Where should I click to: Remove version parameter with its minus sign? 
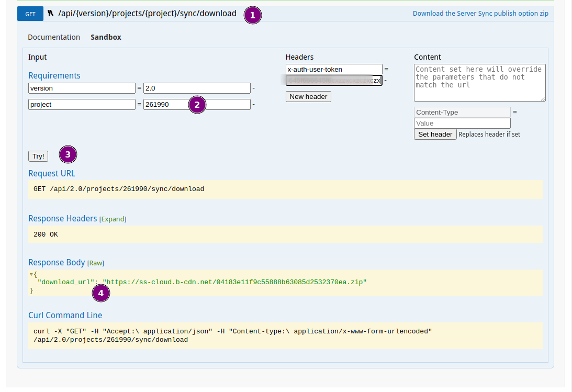[253, 88]
